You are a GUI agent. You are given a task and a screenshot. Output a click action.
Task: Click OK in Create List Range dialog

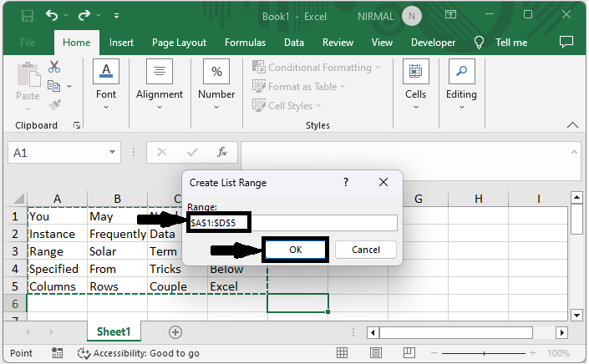coord(295,250)
